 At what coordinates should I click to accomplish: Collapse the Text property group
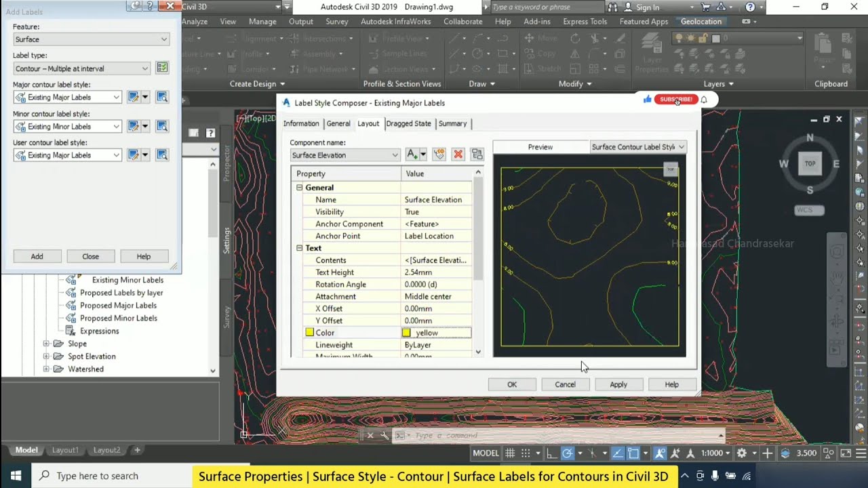pyautogui.click(x=299, y=248)
